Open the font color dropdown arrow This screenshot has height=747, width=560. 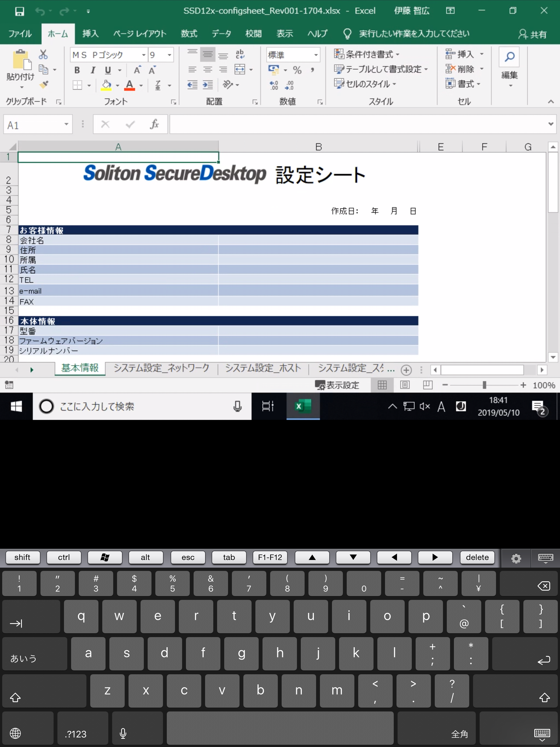(x=141, y=85)
